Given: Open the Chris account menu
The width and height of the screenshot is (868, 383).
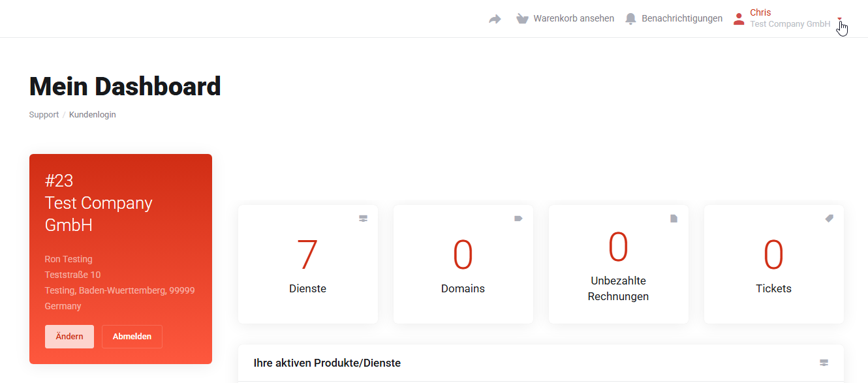Looking at the screenshot, I should 760,12.
